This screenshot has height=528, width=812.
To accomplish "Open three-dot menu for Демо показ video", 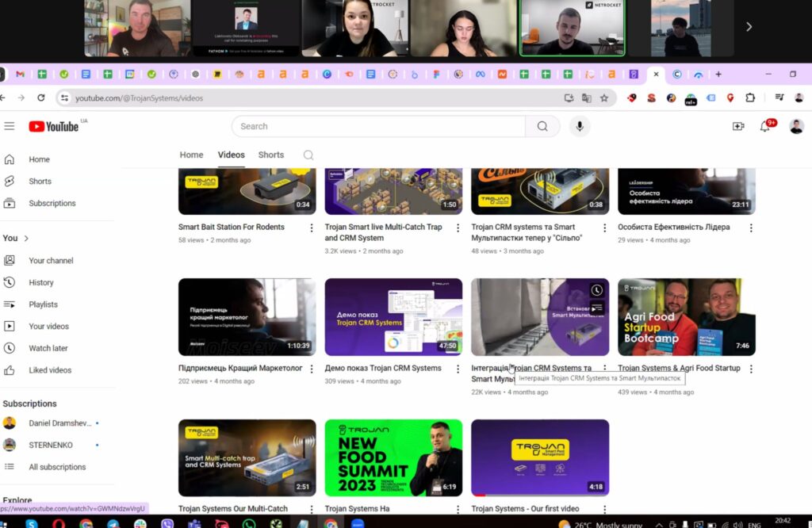I will (x=458, y=369).
